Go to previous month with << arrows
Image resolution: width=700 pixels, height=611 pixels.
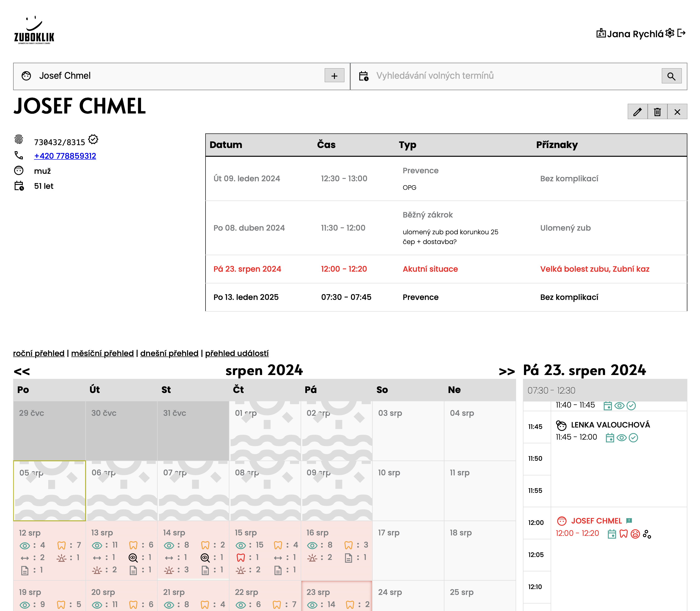click(x=22, y=371)
